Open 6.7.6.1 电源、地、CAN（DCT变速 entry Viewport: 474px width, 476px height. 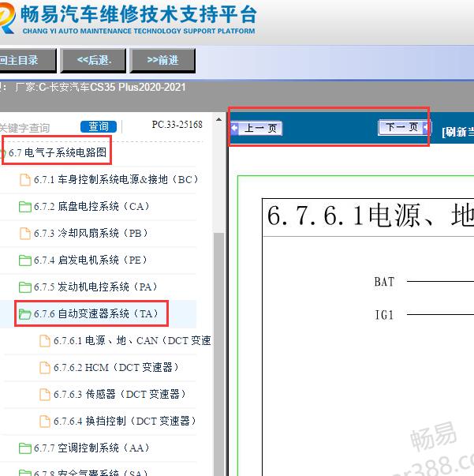(x=132, y=340)
